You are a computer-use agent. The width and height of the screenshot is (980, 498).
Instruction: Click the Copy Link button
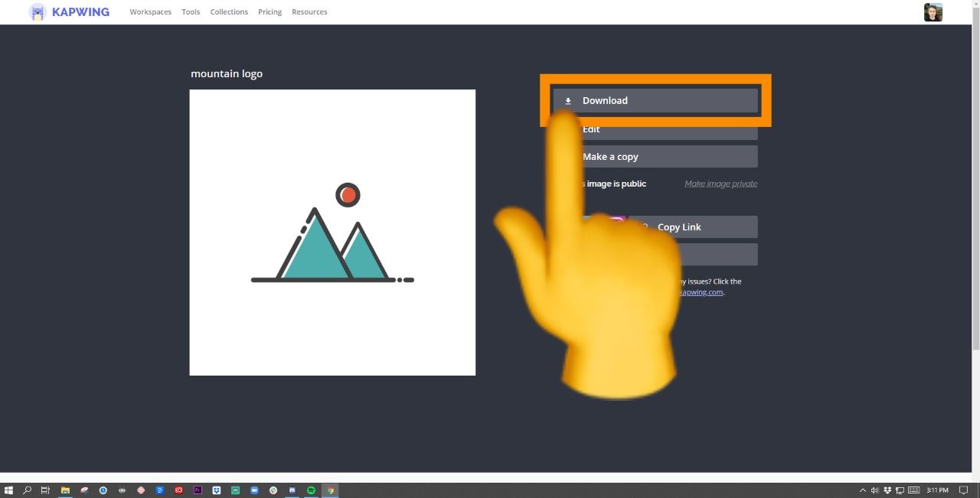(x=693, y=226)
